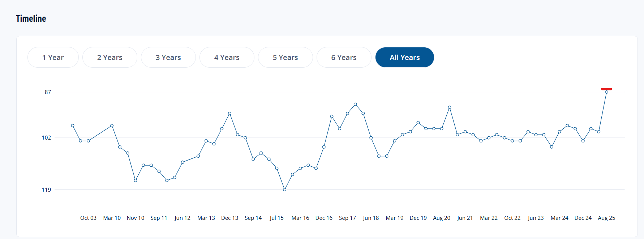The height and width of the screenshot is (239, 644).
Task: Click the peak data point above Dec 13
Action: click(x=229, y=114)
